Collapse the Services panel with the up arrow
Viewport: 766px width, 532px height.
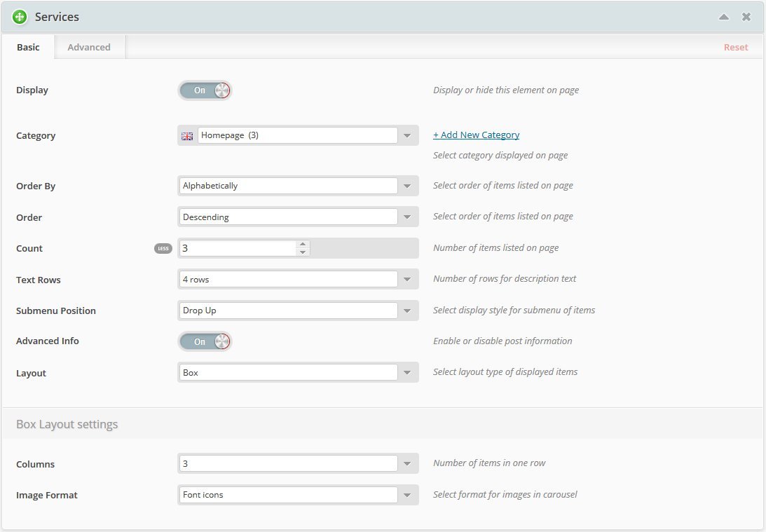coord(724,17)
